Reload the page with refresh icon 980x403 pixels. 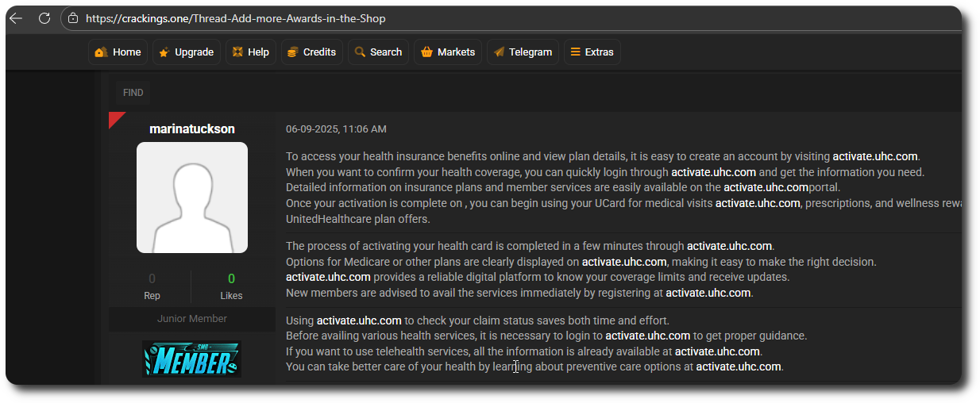44,18
